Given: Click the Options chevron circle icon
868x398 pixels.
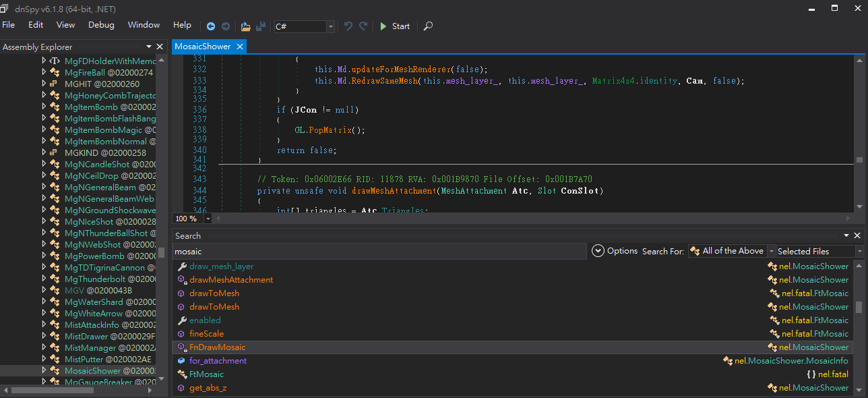Looking at the screenshot, I should click(x=598, y=251).
